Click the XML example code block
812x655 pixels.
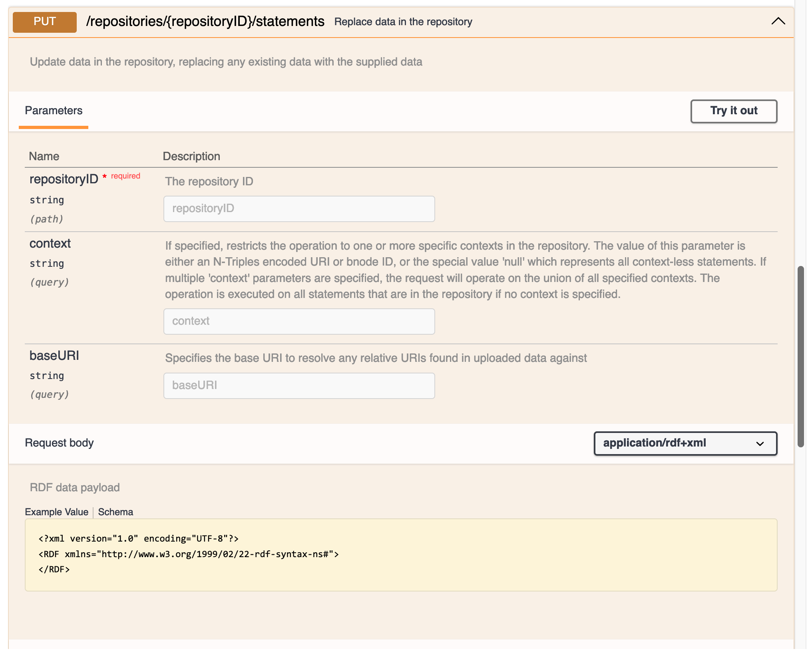coord(401,554)
